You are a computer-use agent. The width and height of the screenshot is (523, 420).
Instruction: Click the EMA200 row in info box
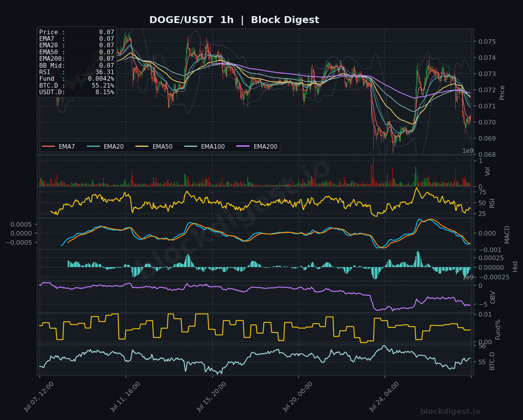77,59
